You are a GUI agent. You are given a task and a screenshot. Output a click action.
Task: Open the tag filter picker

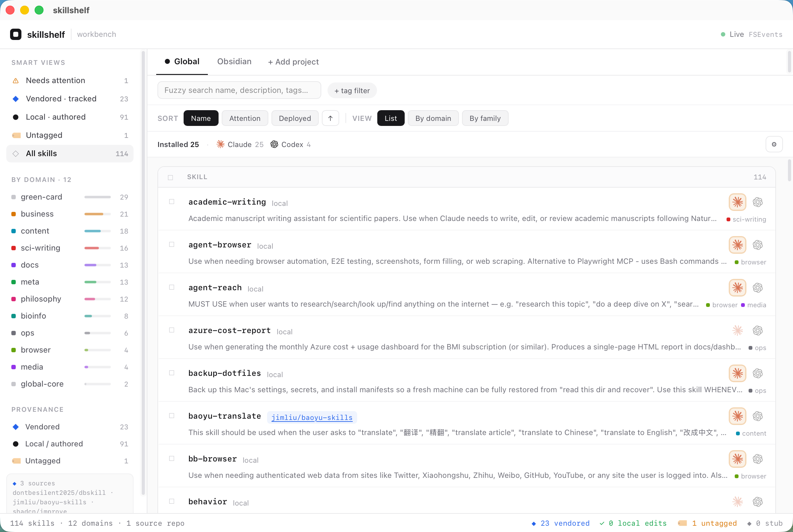coord(352,91)
